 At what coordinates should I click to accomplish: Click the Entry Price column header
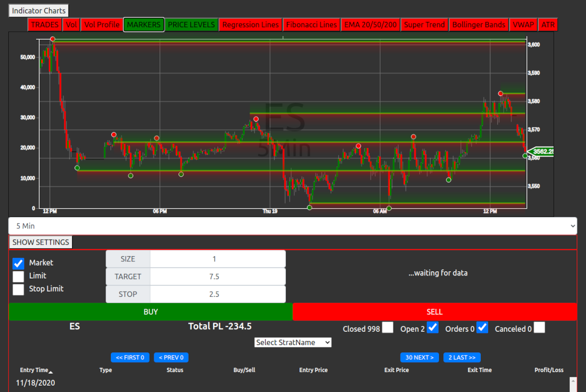click(x=313, y=370)
